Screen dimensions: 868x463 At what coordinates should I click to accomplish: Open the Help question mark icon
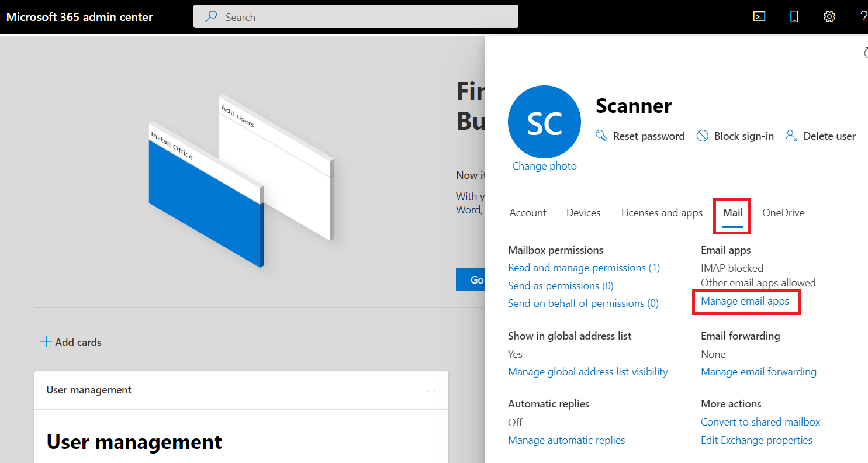click(864, 16)
